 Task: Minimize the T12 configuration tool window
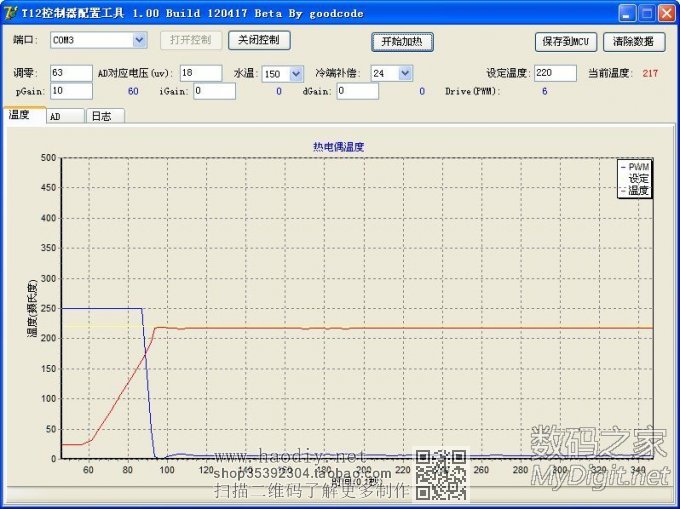[x=625, y=13]
